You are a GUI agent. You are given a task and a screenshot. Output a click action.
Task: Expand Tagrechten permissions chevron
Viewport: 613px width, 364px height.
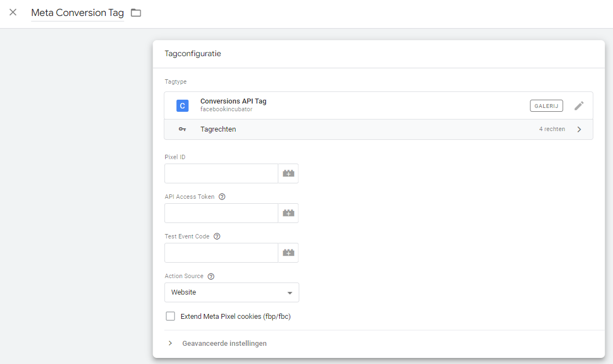click(x=579, y=129)
